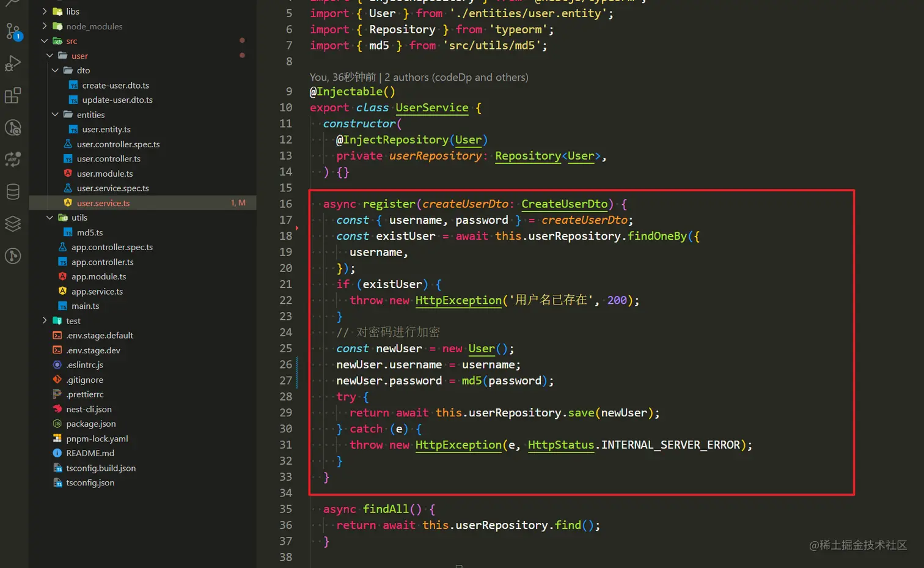The height and width of the screenshot is (568, 924).
Task: Open .env.stage.dev file
Action: 93,350
